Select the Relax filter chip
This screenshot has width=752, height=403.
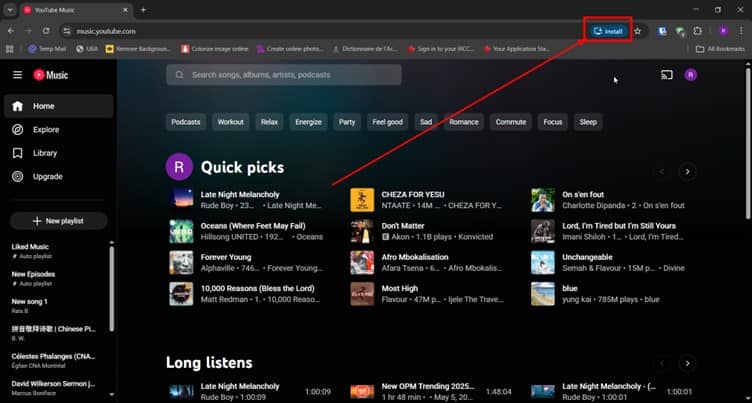[270, 122]
